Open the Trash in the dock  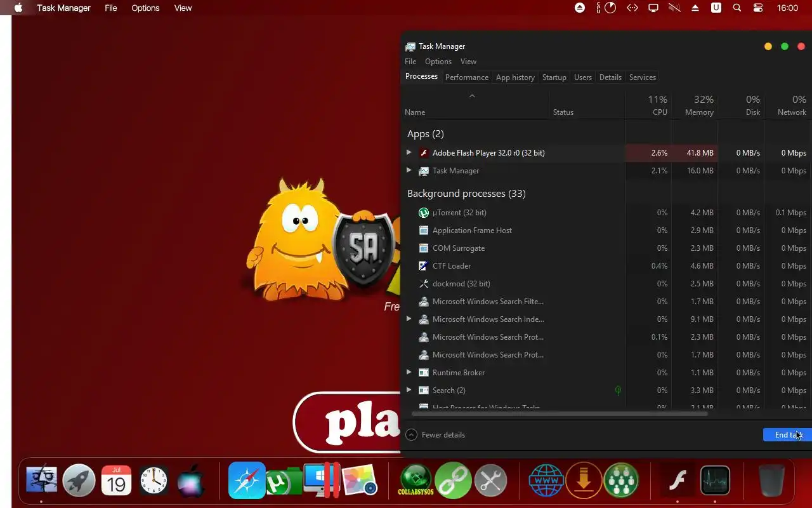click(771, 480)
